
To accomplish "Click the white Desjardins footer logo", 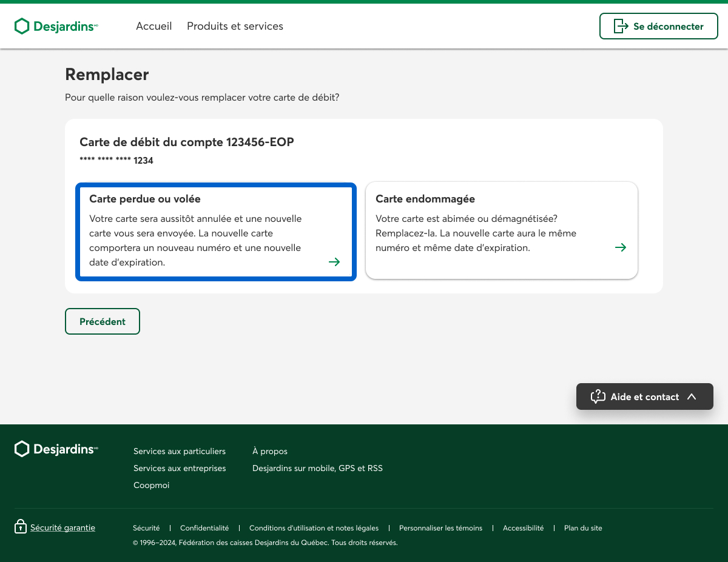I will click(56, 449).
